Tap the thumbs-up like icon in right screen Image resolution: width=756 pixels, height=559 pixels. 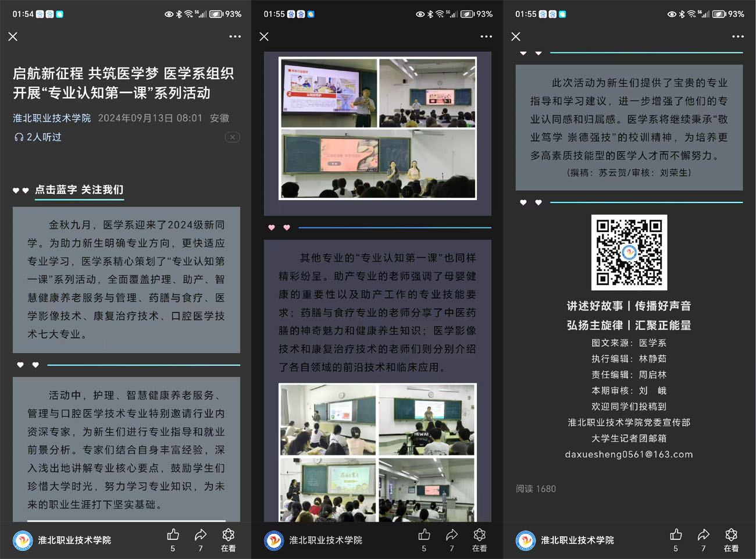pos(676,535)
